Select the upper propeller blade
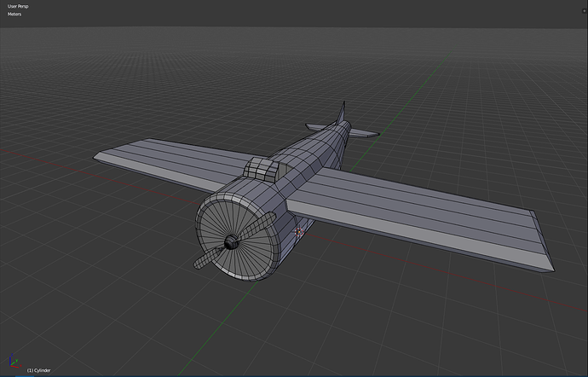Image resolution: width=588 pixels, height=377 pixels. coord(258,225)
